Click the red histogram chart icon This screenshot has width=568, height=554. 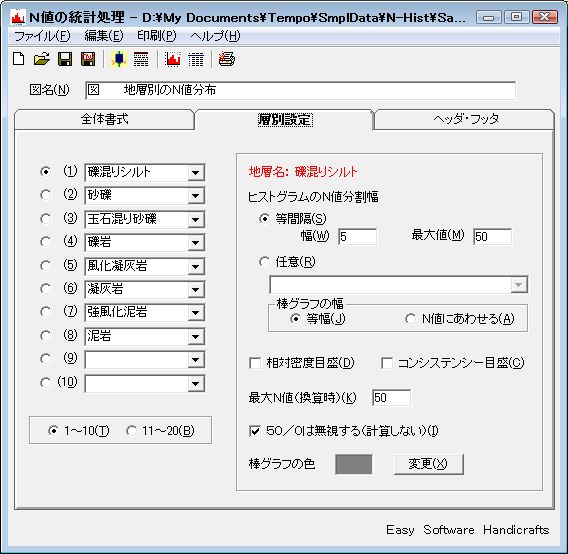tap(172, 59)
